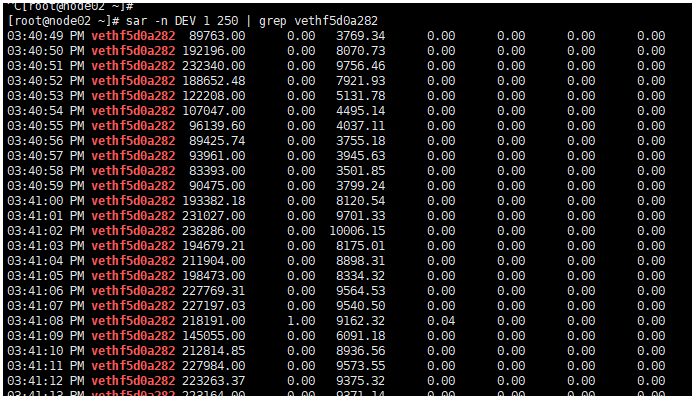Viewport: 696px width, 400px height.
Task: Select 107047.00 in the 03:40:54 row
Action: pos(214,111)
